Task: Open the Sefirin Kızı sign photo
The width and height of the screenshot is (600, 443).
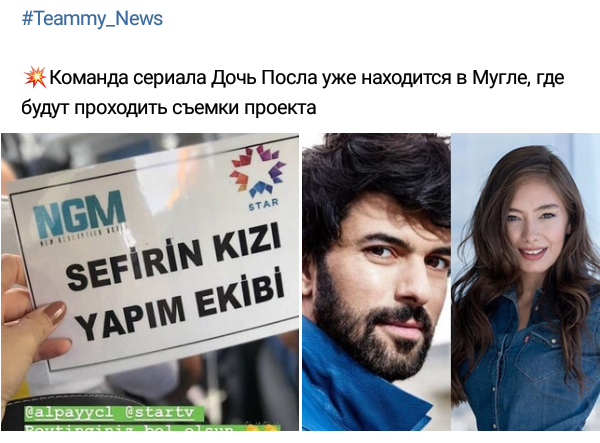Action: (150, 282)
